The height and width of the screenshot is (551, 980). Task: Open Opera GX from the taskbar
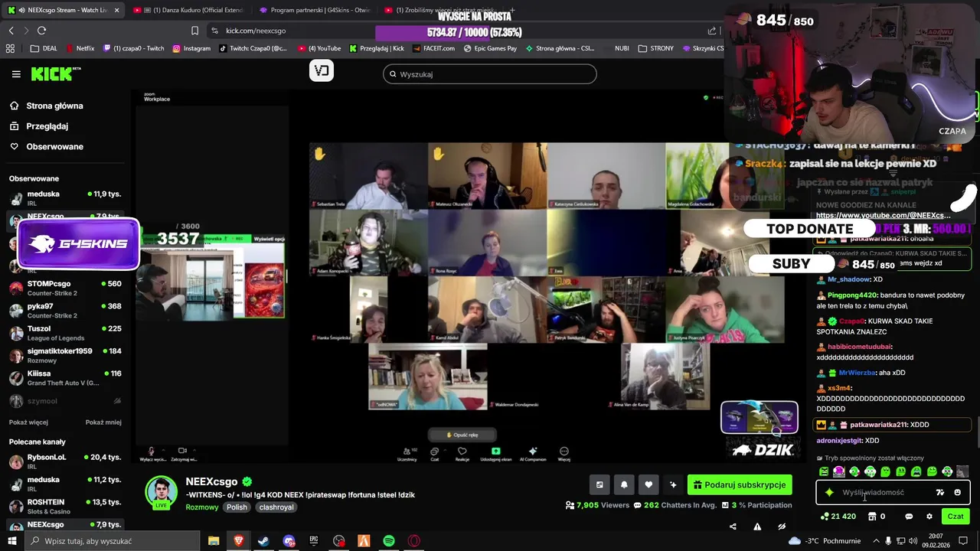point(414,541)
